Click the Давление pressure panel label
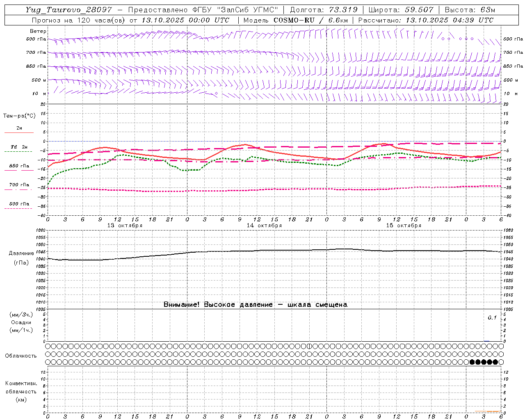 pyautogui.click(x=21, y=253)
